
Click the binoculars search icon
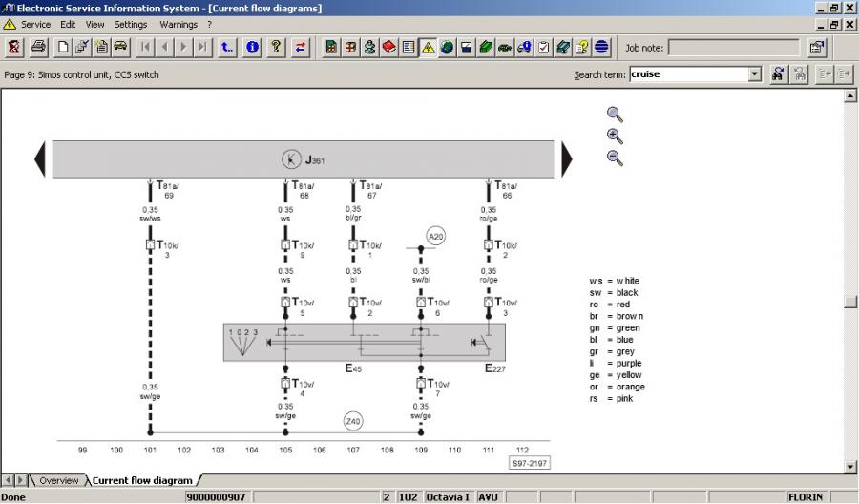coord(779,74)
